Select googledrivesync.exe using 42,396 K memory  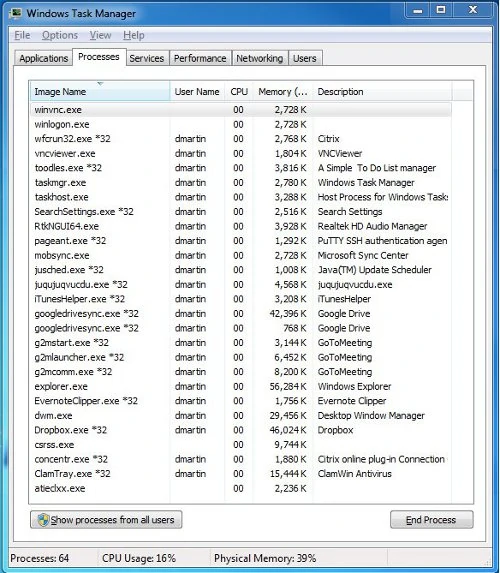click(240, 314)
